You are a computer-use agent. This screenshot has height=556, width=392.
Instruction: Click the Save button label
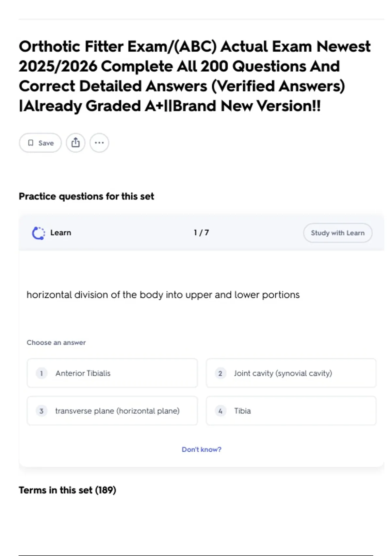tap(46, 143)
